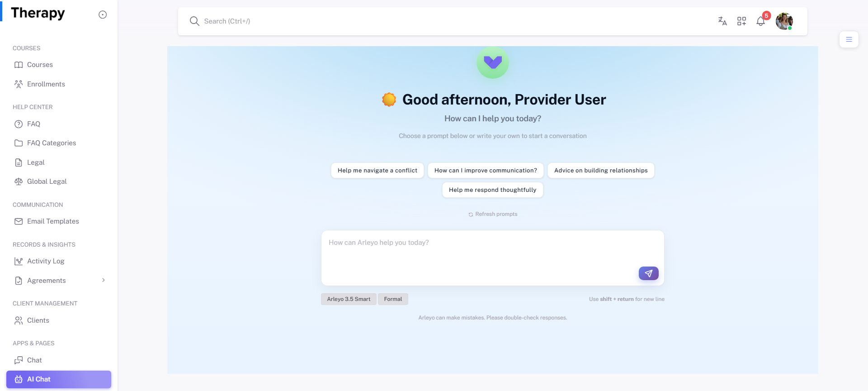The width and height of the screenshot is (868, 391).
Task: Send message with paper-plane button
Action: (649, 273)
